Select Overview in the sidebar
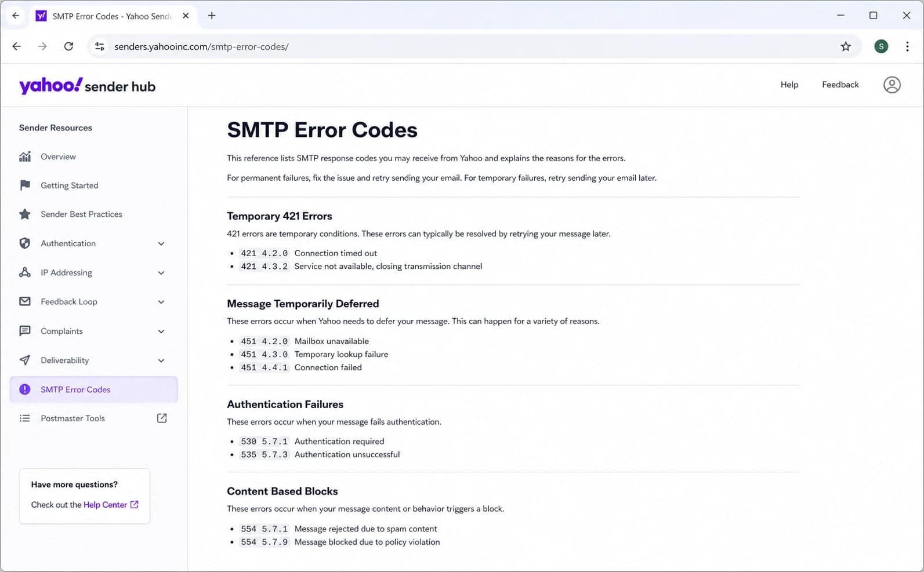The height and width of the screenshot is (572, 924). point(94,156)
